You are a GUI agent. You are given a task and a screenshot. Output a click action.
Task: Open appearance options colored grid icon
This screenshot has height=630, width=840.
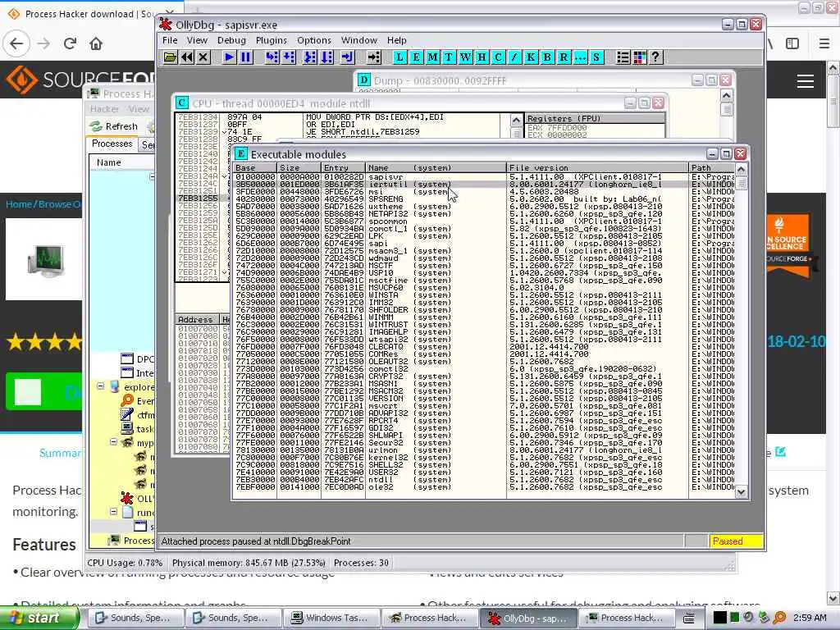point(640,57)
